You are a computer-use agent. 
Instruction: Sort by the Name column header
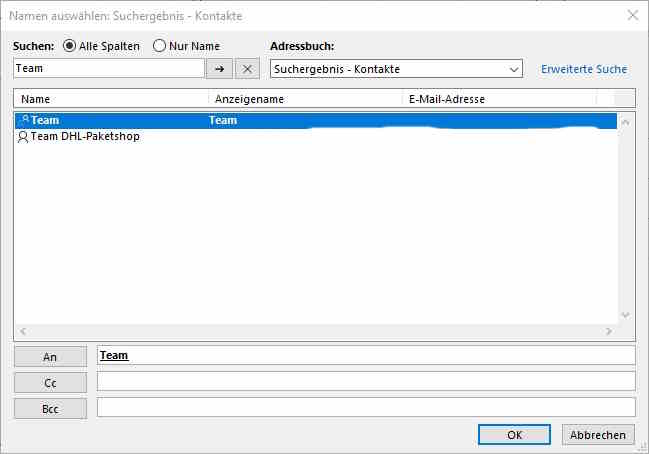111,99
